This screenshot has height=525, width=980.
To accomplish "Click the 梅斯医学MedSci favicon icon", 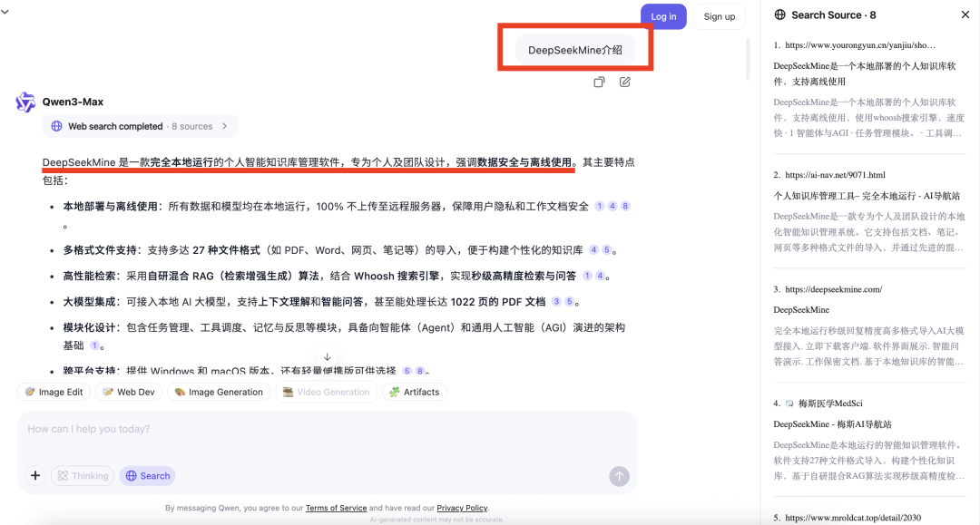I will point(789,403).
